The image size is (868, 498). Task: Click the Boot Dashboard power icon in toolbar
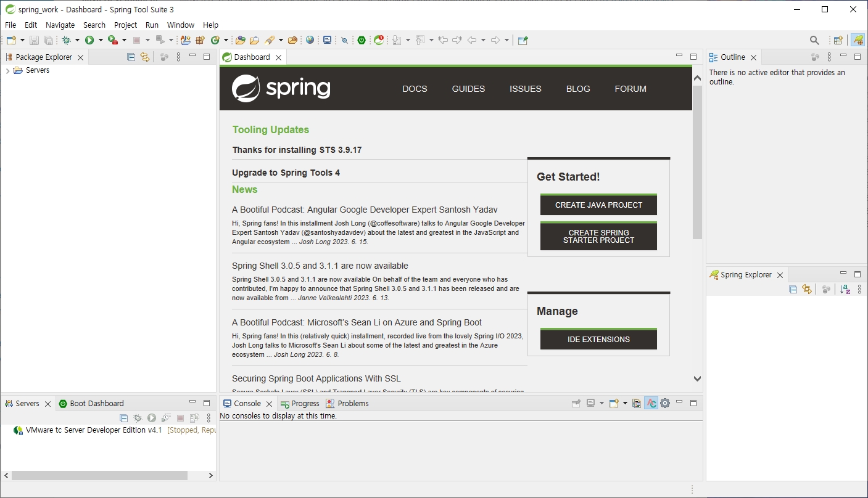pos(362,40)
